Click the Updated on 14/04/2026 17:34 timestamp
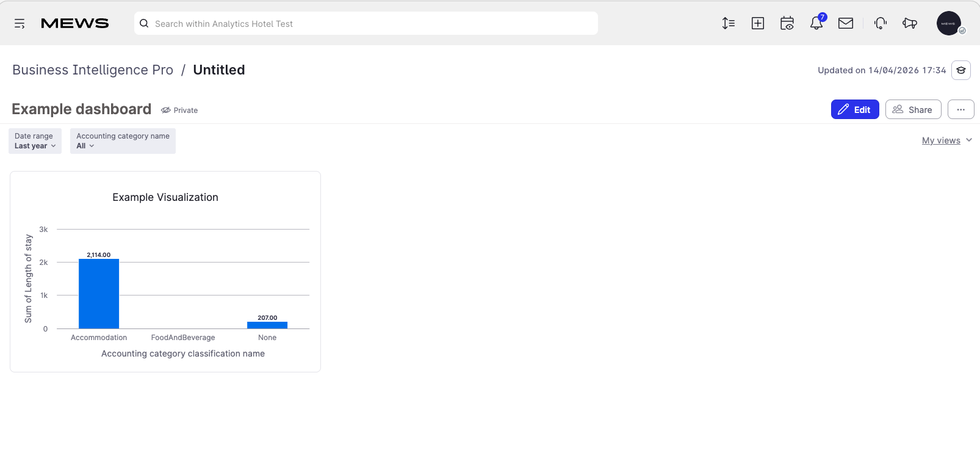The image size is (980, 475). coord(882,70)
